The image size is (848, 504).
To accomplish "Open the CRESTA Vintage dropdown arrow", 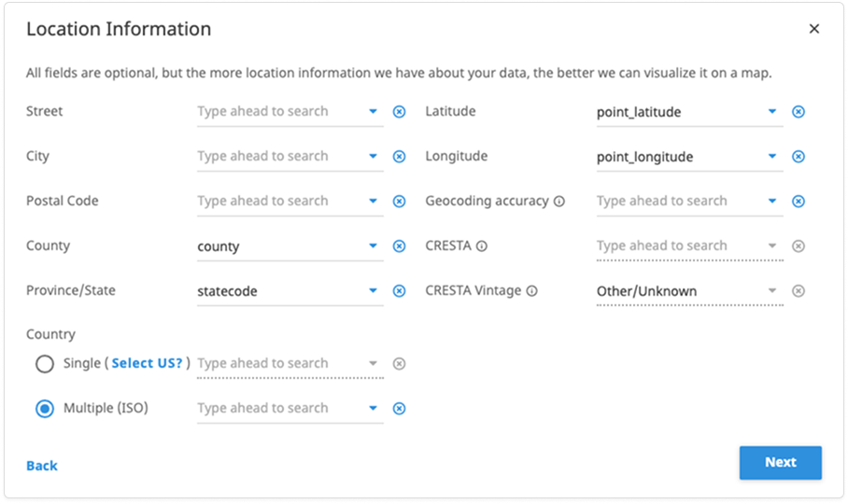I will (772, 290).
